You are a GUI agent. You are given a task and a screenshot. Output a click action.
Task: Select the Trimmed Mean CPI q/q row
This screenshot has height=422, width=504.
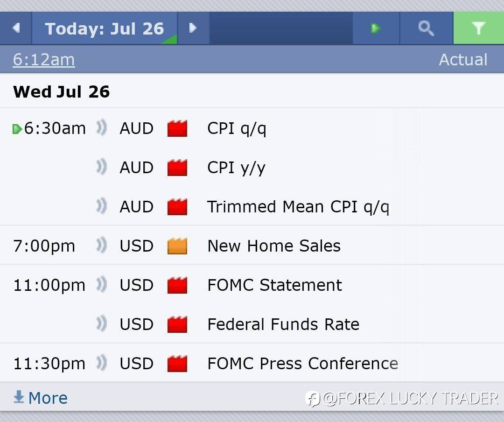pyautogui.click(x=252, y=206)
